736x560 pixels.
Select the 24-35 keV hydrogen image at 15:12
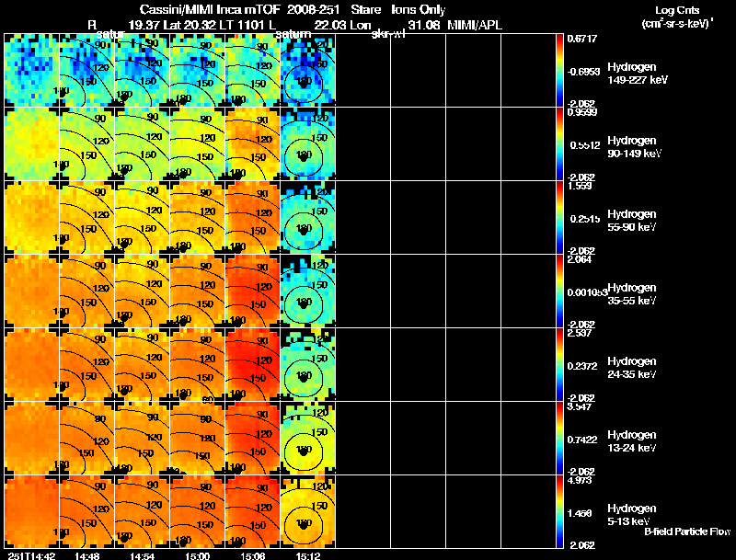308,365
